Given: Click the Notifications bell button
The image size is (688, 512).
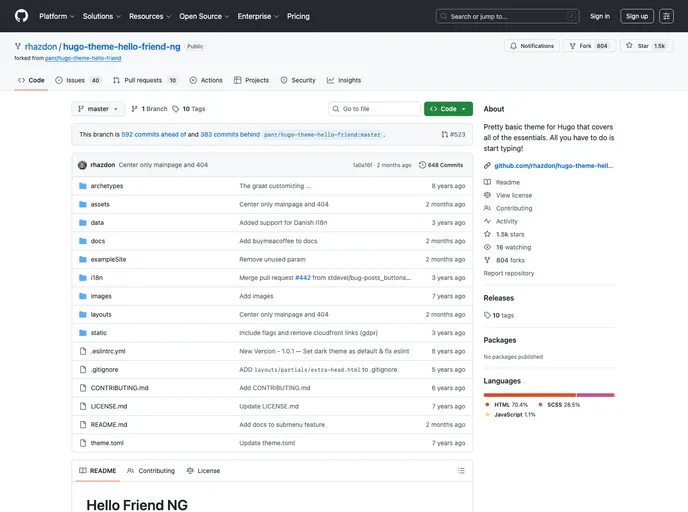Looking at the screenshot, I should point(531,46).
